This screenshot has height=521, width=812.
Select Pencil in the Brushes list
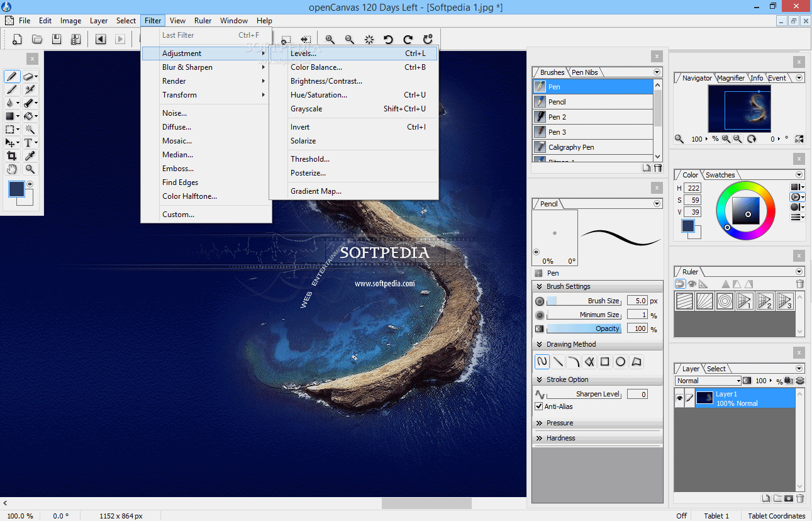tap(593, 102)
